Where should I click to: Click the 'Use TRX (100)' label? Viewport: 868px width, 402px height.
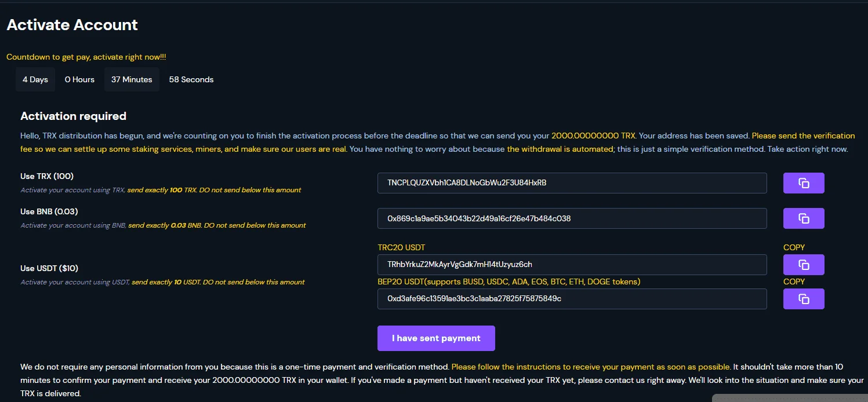pyautogui.click(x=47, y=176)
